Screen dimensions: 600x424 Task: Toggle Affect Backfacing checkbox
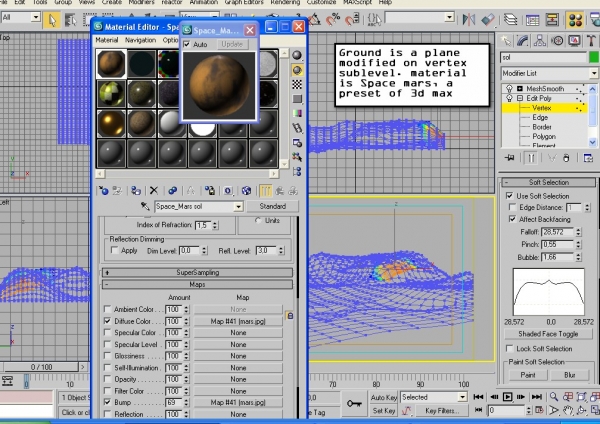(512, 219)
